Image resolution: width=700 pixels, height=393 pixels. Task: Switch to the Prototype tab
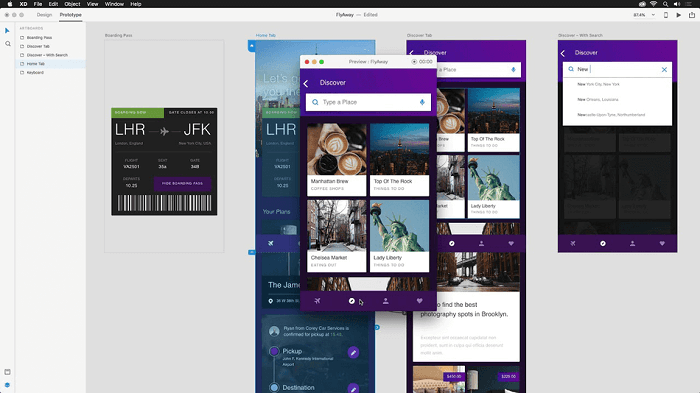[71, 15]
